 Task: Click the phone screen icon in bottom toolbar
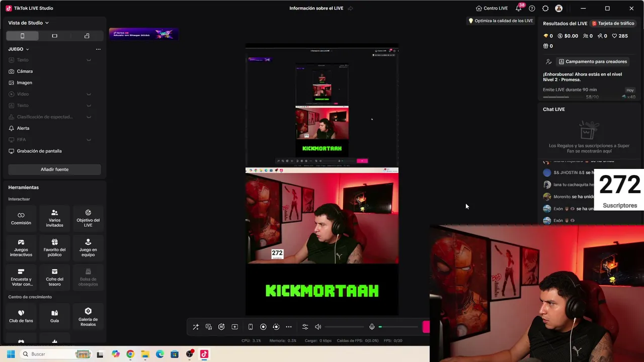tap(251, 327)
